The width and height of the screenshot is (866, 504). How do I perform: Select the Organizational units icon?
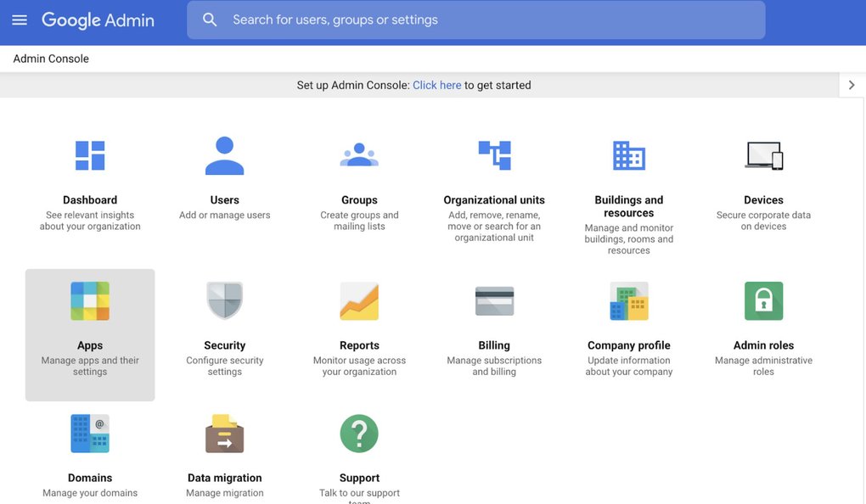494,155
